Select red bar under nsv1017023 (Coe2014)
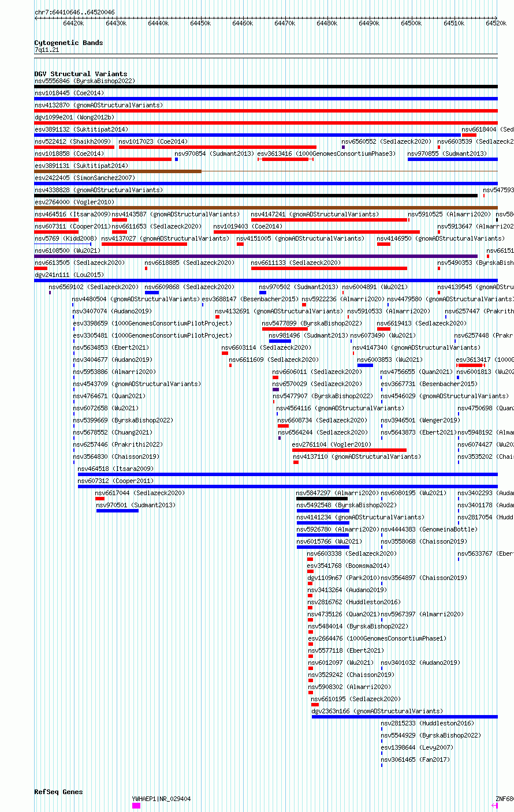 [218, 147]
